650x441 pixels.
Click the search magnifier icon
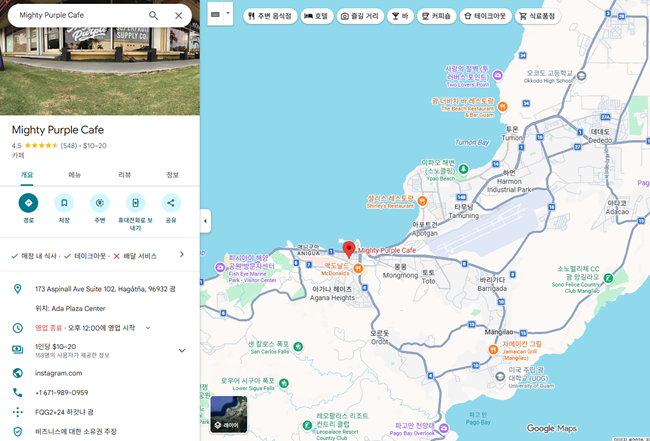point(153,16)
